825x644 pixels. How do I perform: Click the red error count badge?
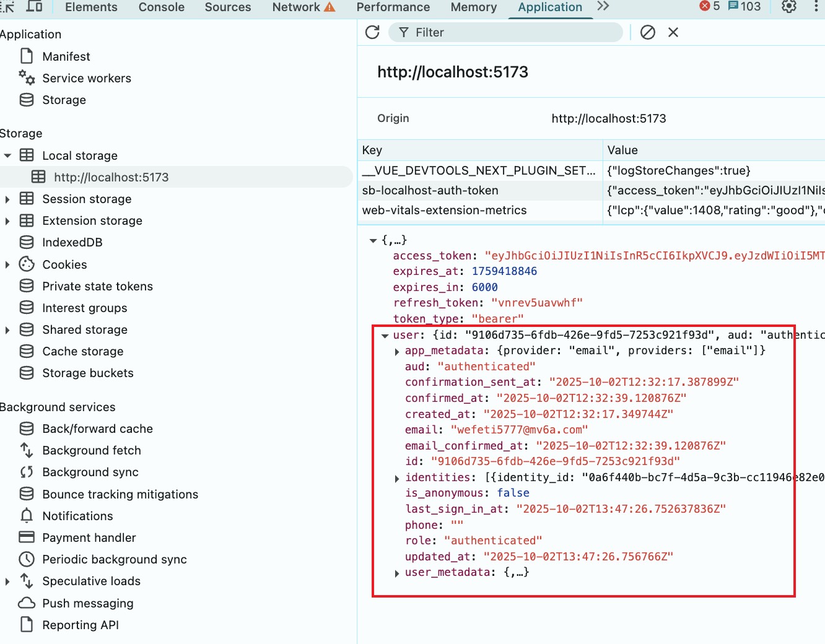pos(710,6)
